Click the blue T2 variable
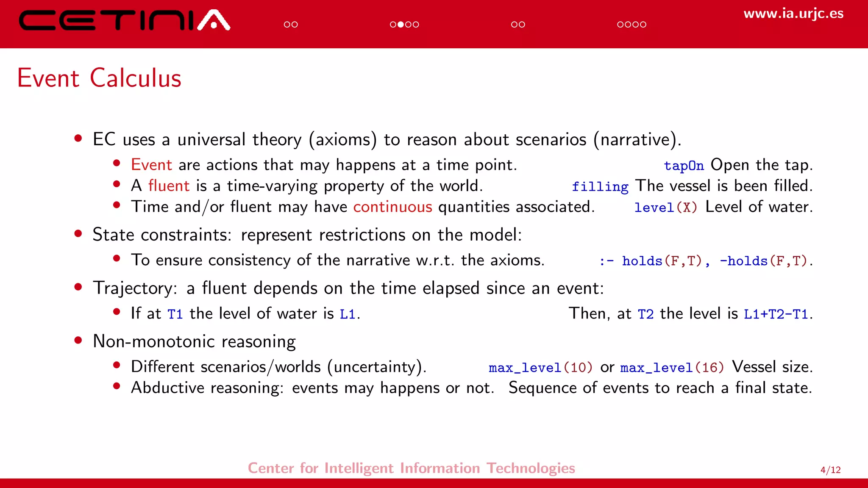This screenshot has height=488, width=868. [645, 314]
